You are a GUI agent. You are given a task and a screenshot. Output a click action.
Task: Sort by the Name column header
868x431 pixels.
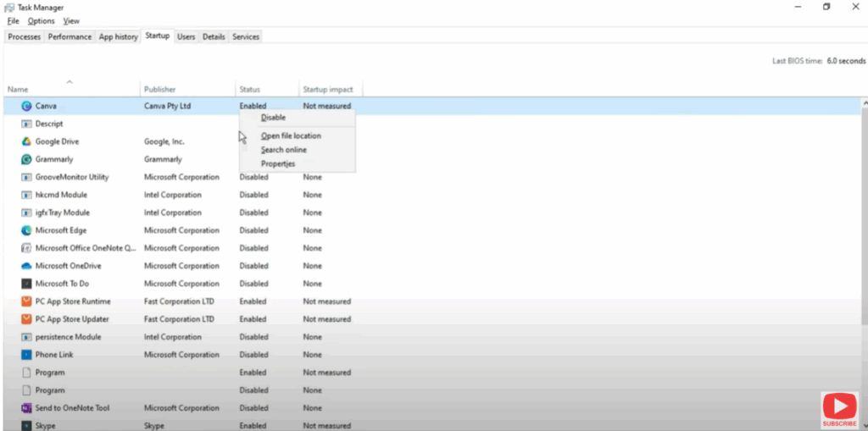tap(72, 89)
